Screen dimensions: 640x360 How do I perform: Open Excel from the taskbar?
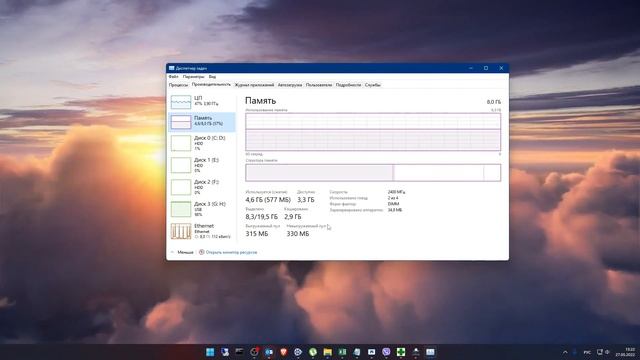[x=342, y=352]
